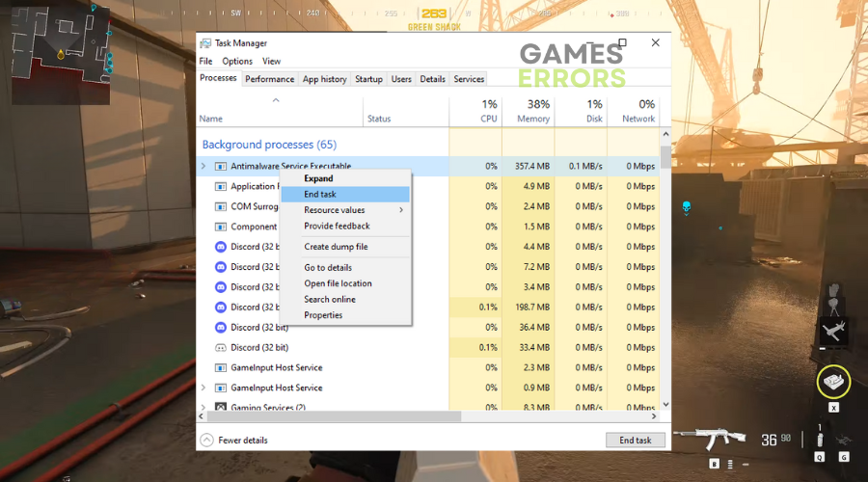Switch to the Services tab

tap(469, 79)
